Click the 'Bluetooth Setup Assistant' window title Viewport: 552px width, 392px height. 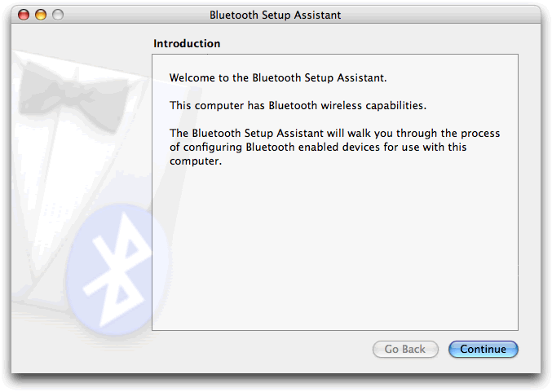[275, 15]
